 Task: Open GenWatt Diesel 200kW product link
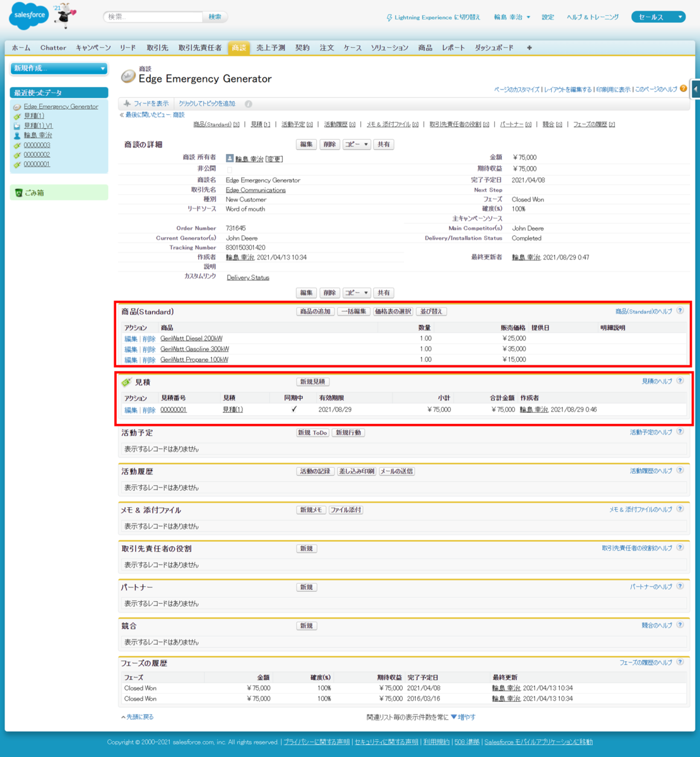tap(191, 338)
